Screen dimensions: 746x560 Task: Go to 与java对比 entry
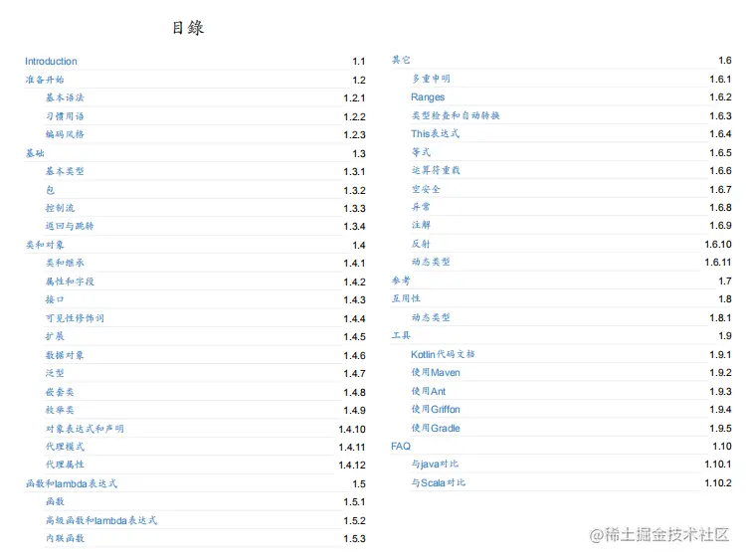[x=435, y=464]
